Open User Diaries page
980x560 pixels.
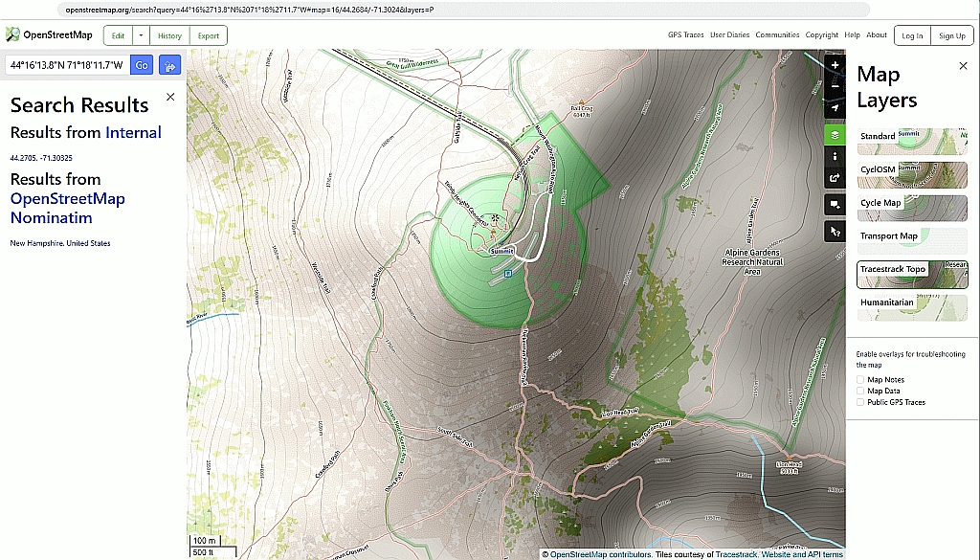(x=729, y=35)
